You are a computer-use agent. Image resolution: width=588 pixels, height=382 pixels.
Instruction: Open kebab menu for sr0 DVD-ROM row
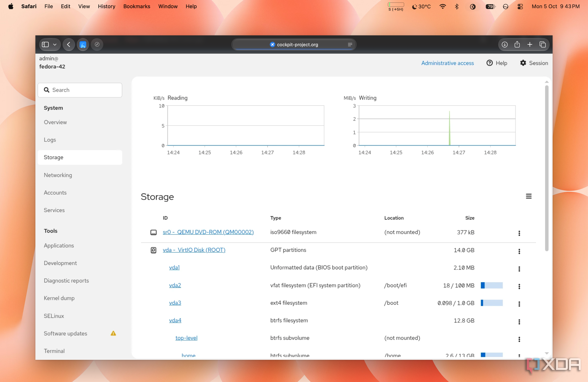coord(519,233)
